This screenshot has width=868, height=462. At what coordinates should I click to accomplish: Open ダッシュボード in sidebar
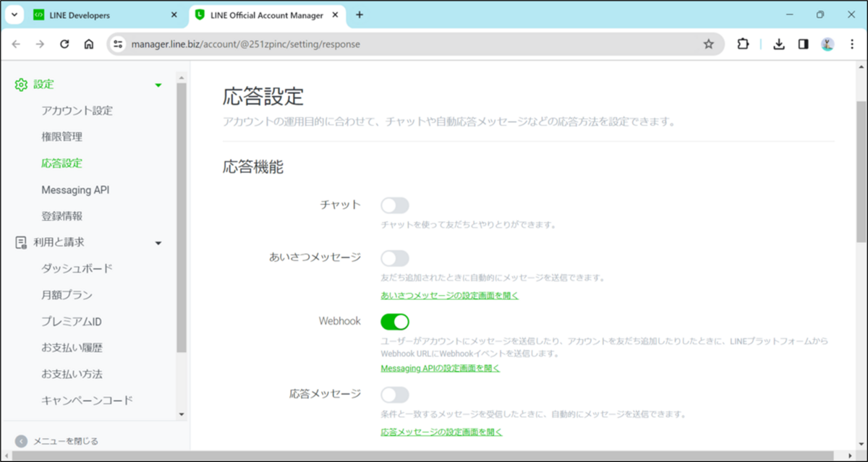(77, 269)
